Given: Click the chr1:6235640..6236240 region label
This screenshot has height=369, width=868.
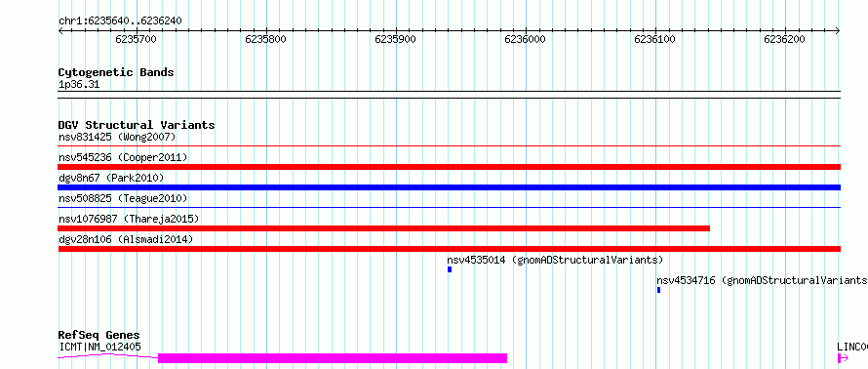Looking at the screenshot, I should [120, 21].
